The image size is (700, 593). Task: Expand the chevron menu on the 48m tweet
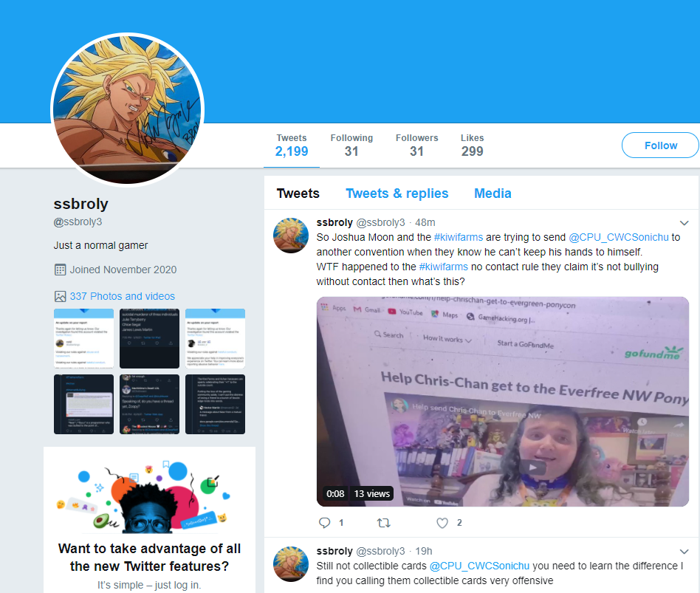(684, 223)
